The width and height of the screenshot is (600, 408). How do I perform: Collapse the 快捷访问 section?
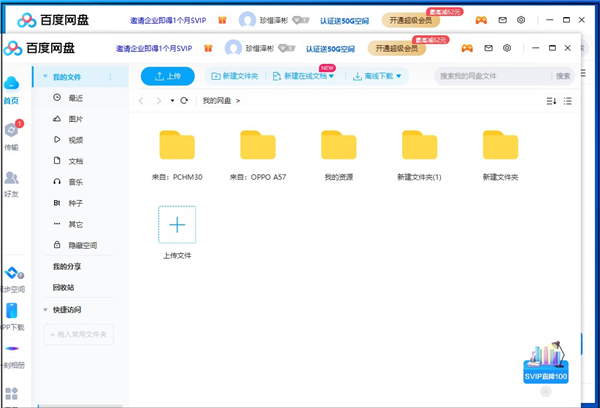[x=45, y=310]
